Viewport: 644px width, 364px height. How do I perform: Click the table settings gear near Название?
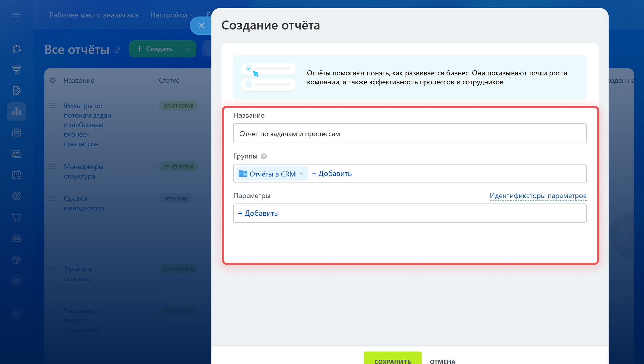53,80
